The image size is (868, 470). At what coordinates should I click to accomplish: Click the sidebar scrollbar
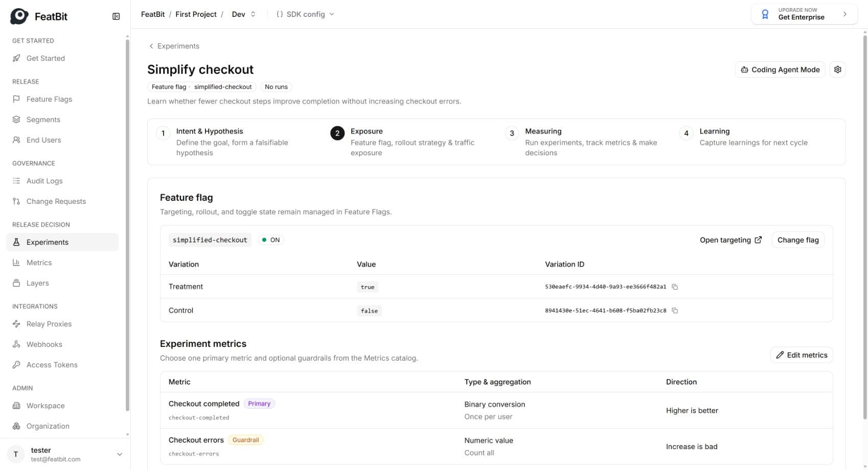pos(127,225)
